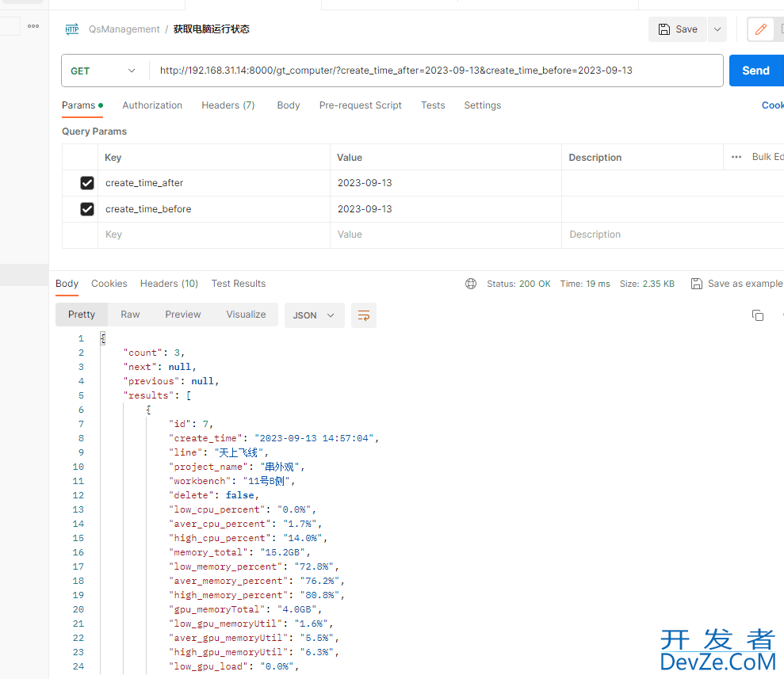Click the wrap lines icon in response toolbar
The height and width of the screenshot is (679, 784).
click(364, 315)
